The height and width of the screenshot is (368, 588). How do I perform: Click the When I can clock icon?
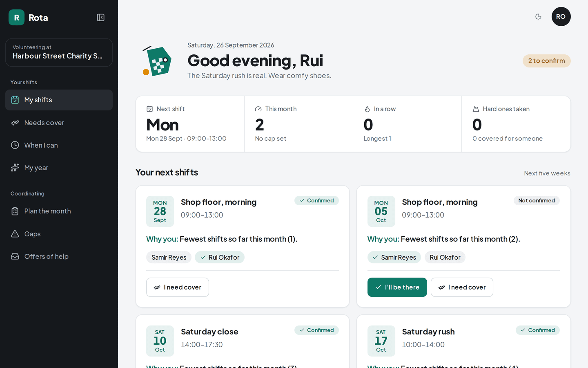click(x=15, y=145)
